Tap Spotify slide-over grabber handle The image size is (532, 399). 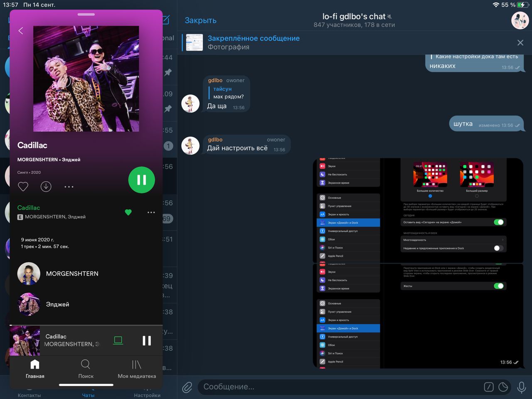(86, 15)
